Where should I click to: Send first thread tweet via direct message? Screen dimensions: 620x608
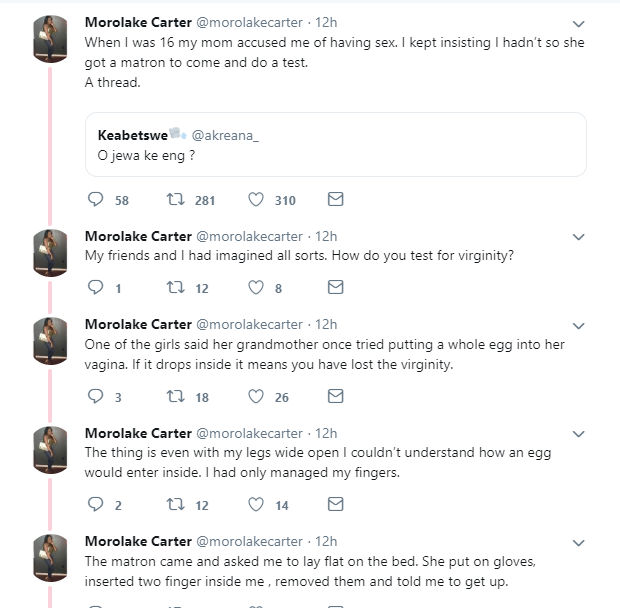coord(336,200)
